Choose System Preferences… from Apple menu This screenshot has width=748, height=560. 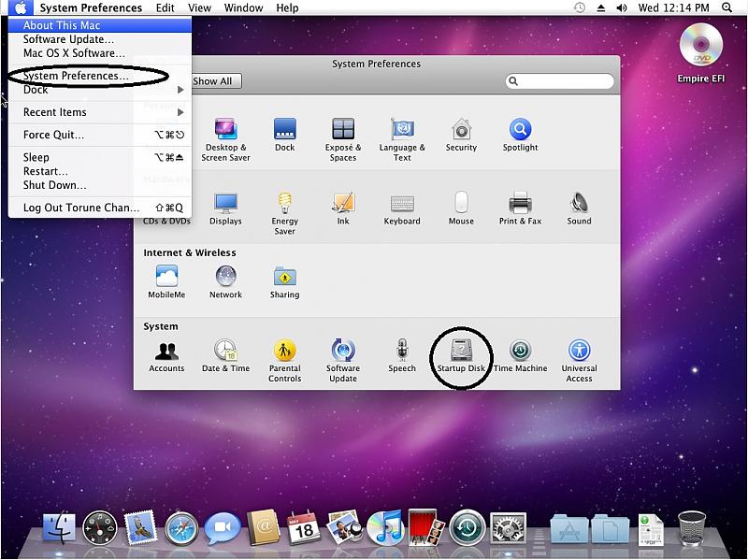(x=71, y=76)
